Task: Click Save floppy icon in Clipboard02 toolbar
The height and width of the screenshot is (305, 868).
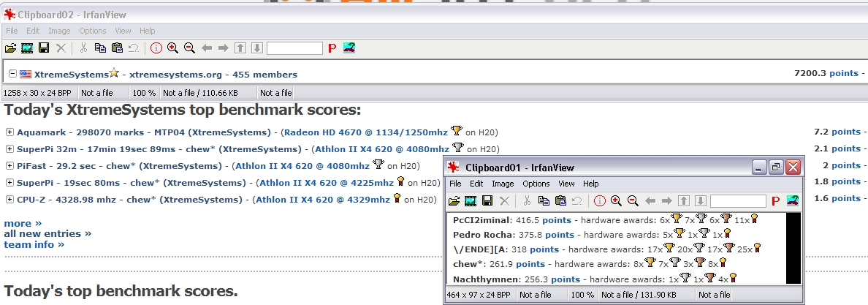Action: pyautogui.click(x=44, y=48)
